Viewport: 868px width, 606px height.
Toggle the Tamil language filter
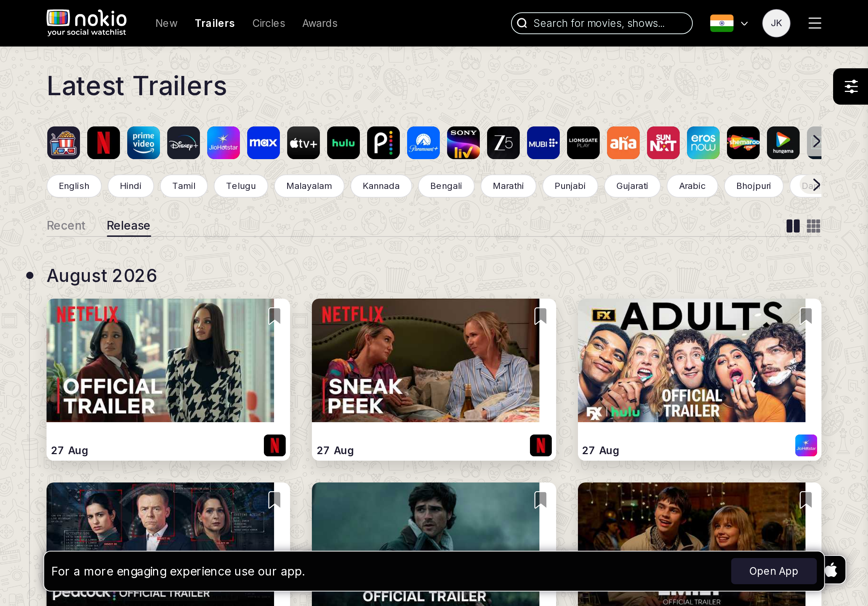click(x=184, y=186)
